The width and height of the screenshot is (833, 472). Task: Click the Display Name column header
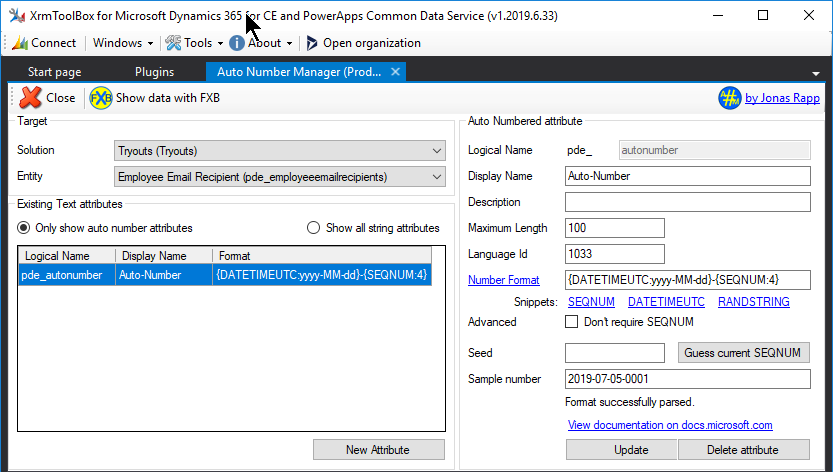(x=164, y=256)
